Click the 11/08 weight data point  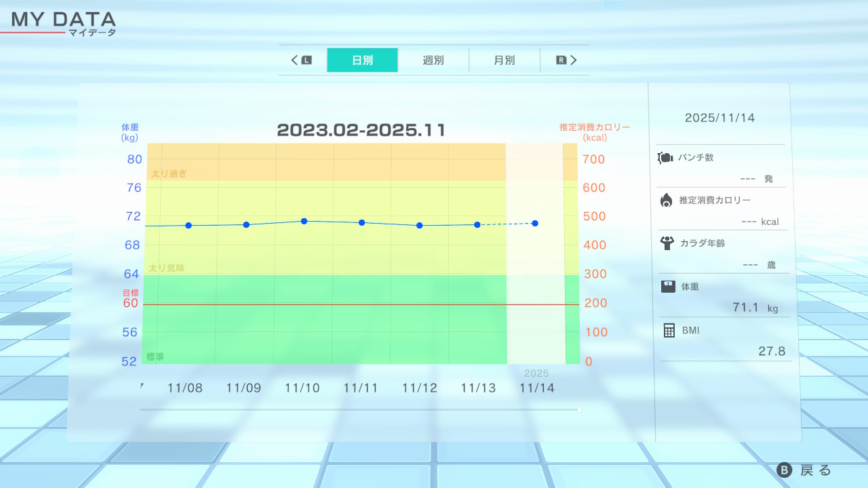pyautogui.click(x=189, y=225)
